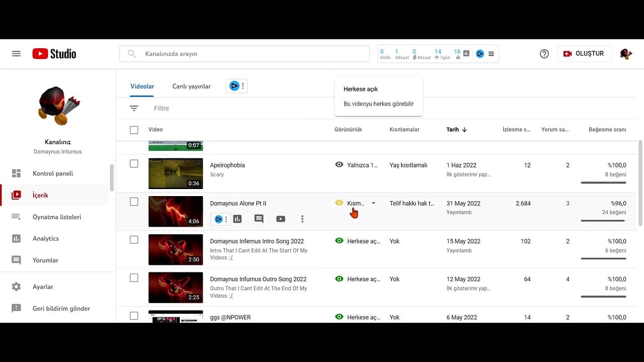644x362 pixels.
Task: Click the blue extension icon in header stats bar
Action: (480, 54)
